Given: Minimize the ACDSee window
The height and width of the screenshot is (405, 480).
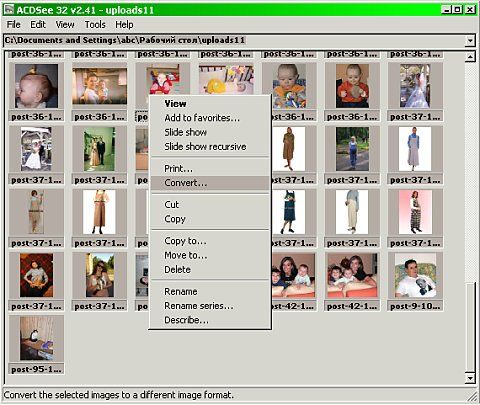Looking at the screenshot, I should click(446, 10).
